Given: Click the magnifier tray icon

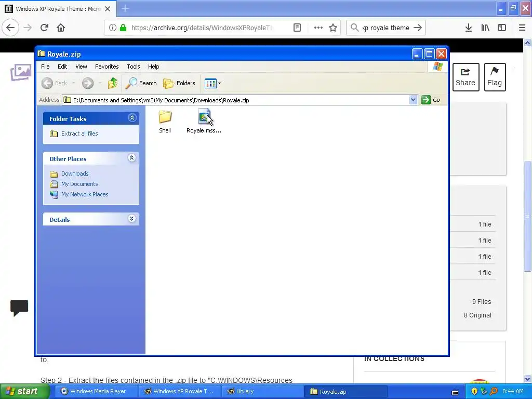Looking at the screenshot, I should pyautogui.click(x=494, y=392).
